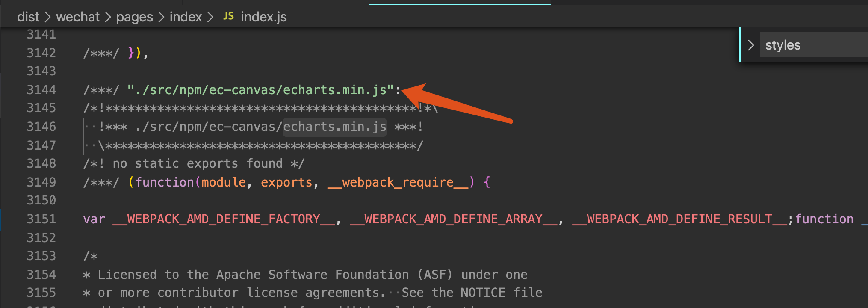Image resolution: width=868 pixels, height=308 pixels.
Task: Click the module parameter on line 3149
Action: [x=224, y=182]
